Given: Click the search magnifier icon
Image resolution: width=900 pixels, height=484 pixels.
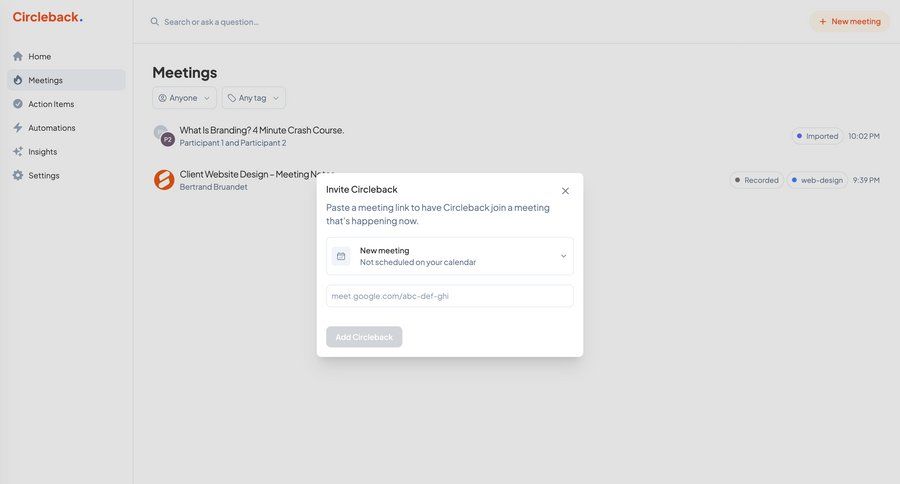Looking at the screenshot, I should click(155, 22).
